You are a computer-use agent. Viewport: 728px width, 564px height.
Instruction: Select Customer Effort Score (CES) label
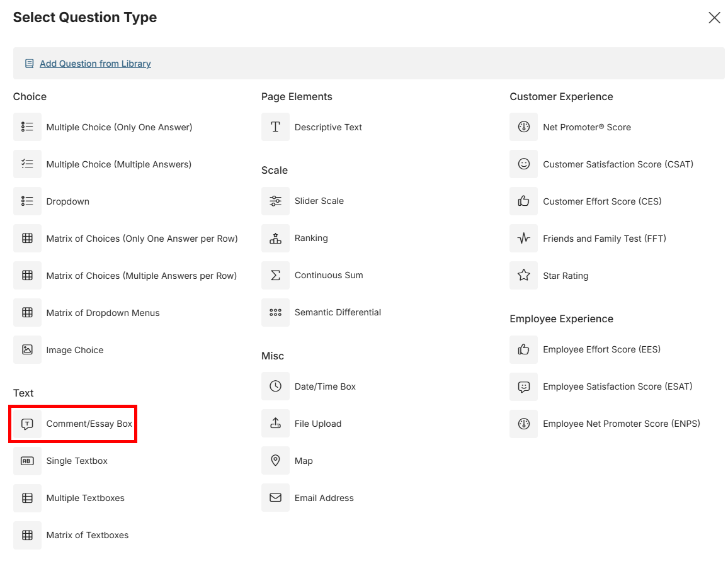click(602, 201)
